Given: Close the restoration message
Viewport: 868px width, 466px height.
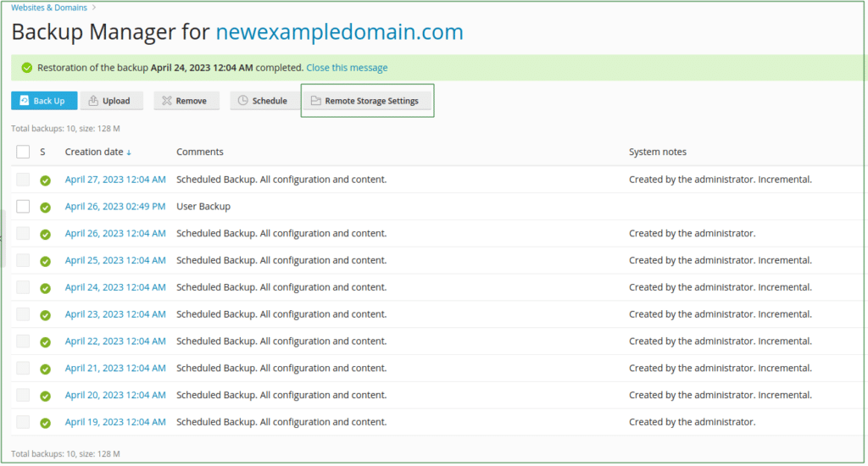Looking at the screenshot, I should (x=347, y=68).
